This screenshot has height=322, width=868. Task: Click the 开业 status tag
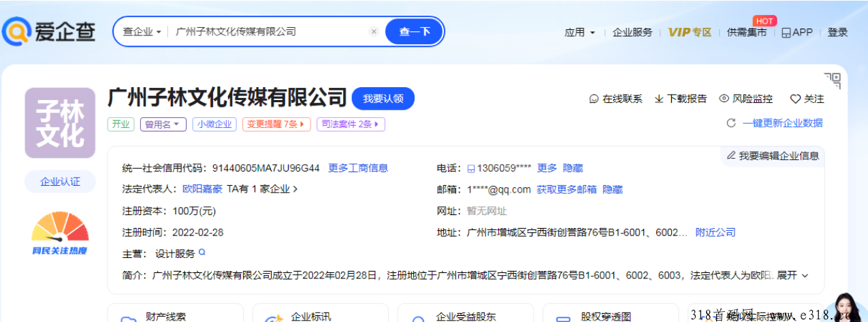coord(120,124)
